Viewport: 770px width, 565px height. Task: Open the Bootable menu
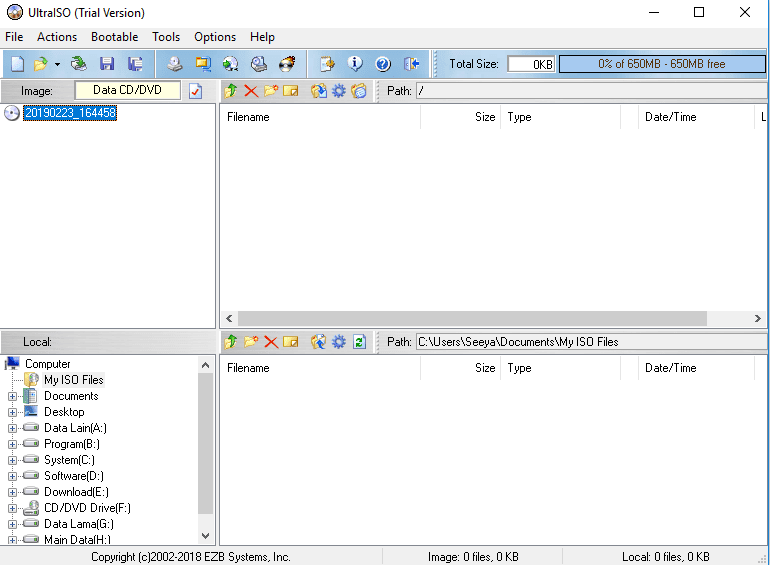pos(114,37)
